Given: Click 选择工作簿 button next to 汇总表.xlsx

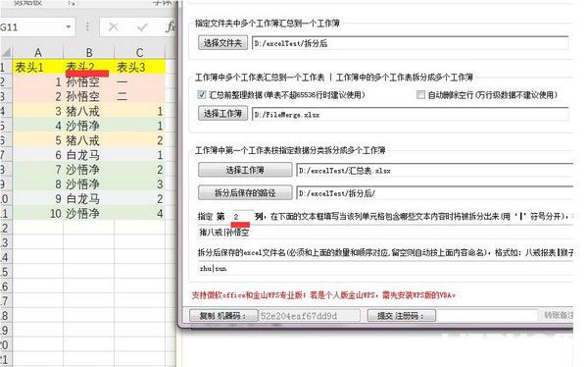Looking at the screenshot, I should click(245, 170).
